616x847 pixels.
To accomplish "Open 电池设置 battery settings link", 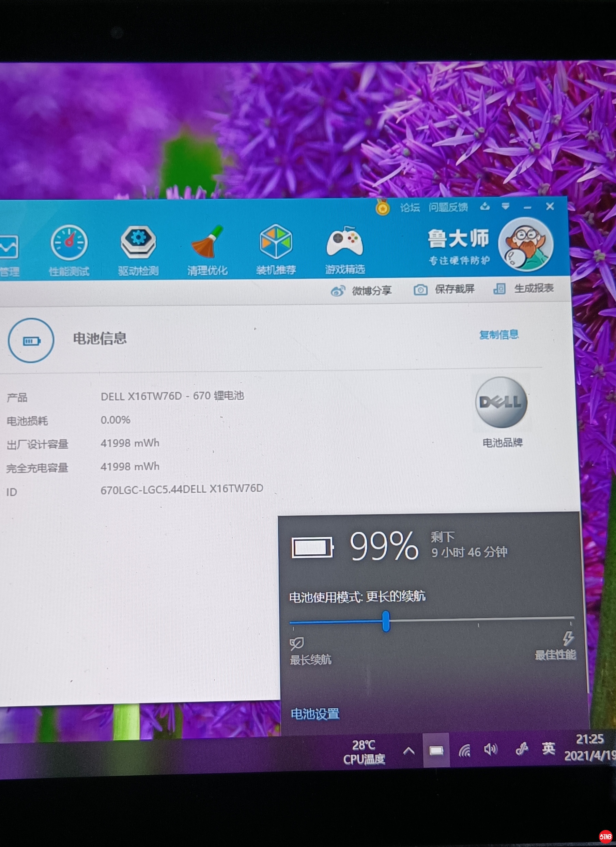I will (315, 714).
